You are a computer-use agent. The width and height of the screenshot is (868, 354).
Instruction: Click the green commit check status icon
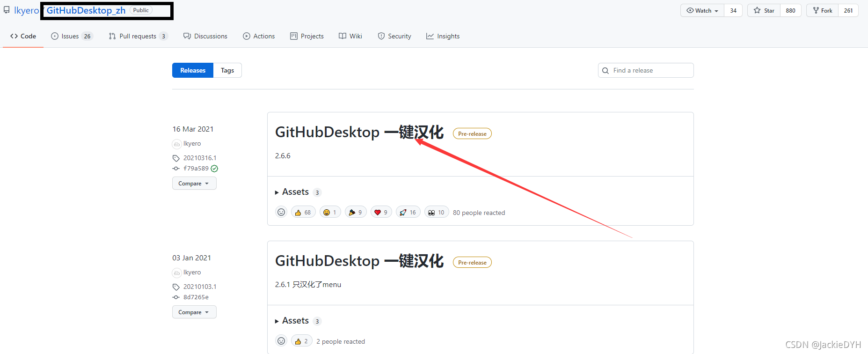pyautogui.click(x=214, y=169)
